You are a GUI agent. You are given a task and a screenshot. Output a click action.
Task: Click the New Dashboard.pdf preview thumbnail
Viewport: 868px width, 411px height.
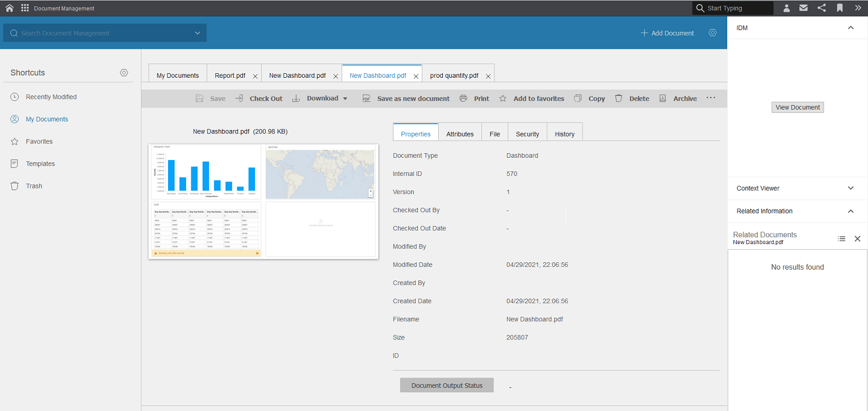pos(263,202)
